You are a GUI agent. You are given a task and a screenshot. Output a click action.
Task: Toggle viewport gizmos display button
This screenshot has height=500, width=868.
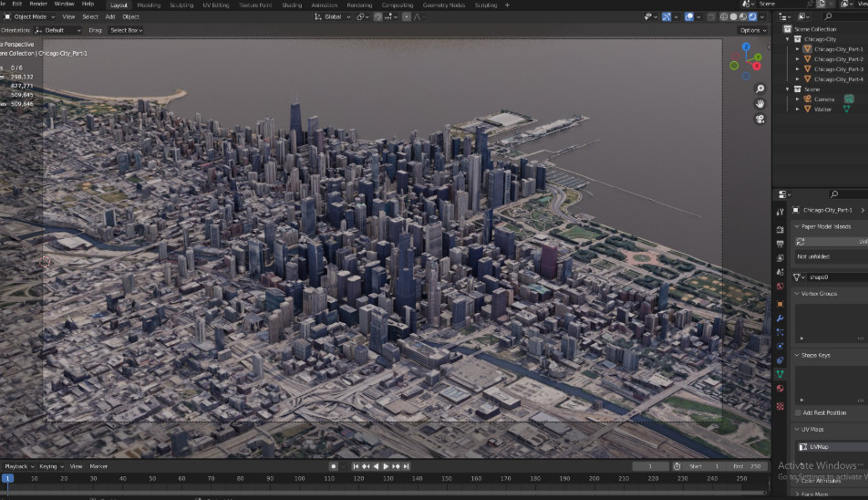point(666,17)
